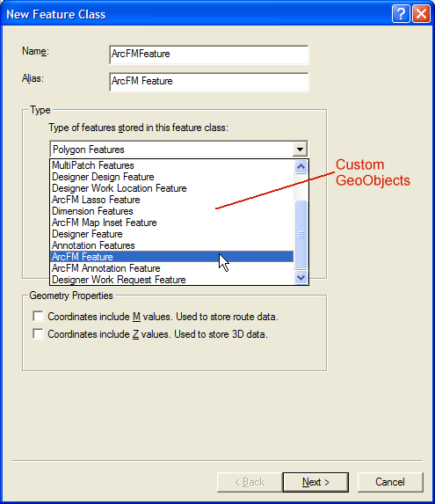Click the list scroll up arrow
Viewport: 435px width, 504px height.
[301, 166]
